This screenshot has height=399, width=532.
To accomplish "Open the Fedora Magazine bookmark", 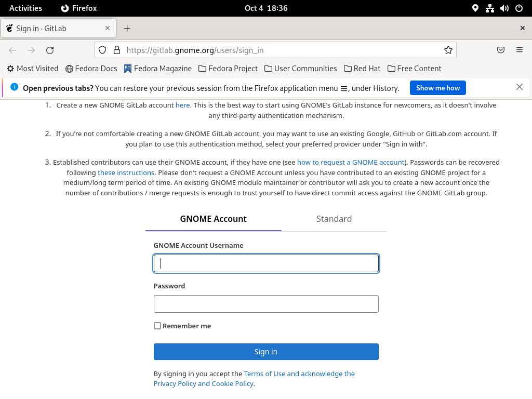I will [x=158, y=69].
